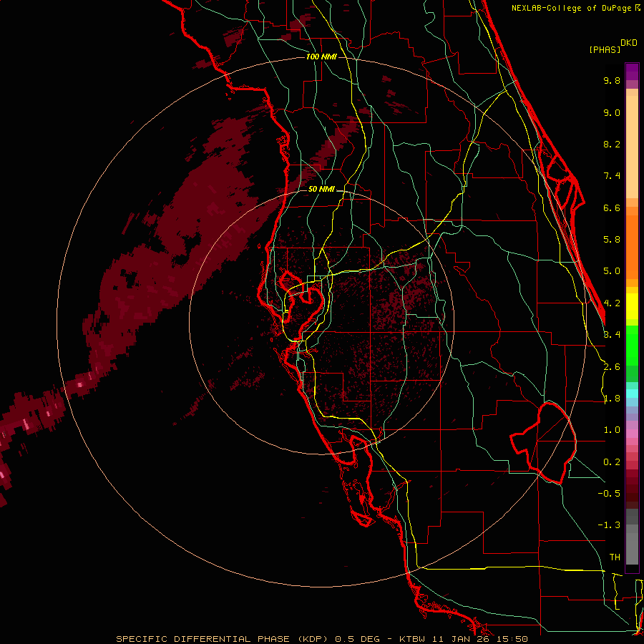Click the 1.0 value on the scale

click(612, 430)
